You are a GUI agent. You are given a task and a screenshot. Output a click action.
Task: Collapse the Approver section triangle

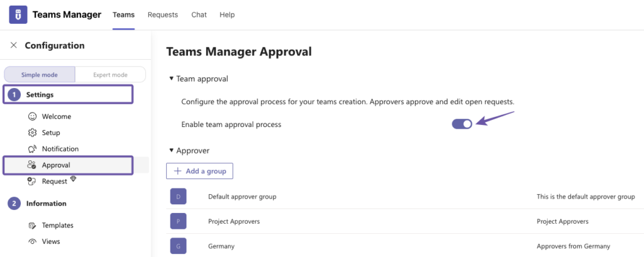click(171, 151)
